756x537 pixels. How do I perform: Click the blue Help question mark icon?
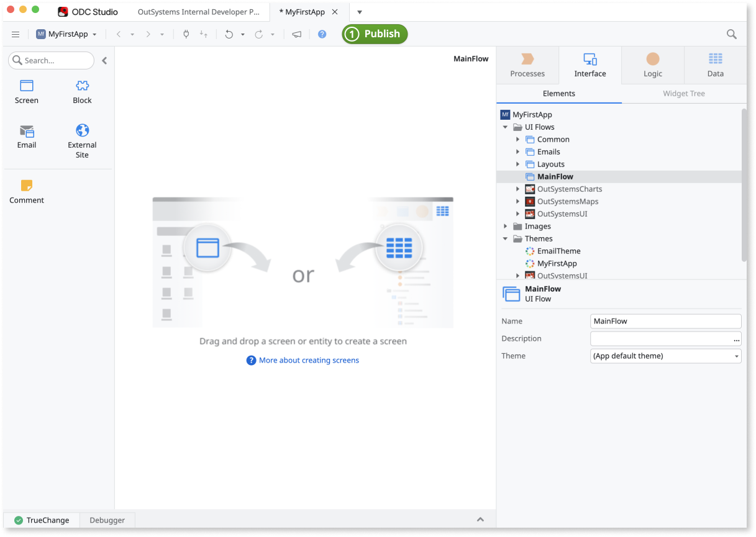(x=321, y=34)
